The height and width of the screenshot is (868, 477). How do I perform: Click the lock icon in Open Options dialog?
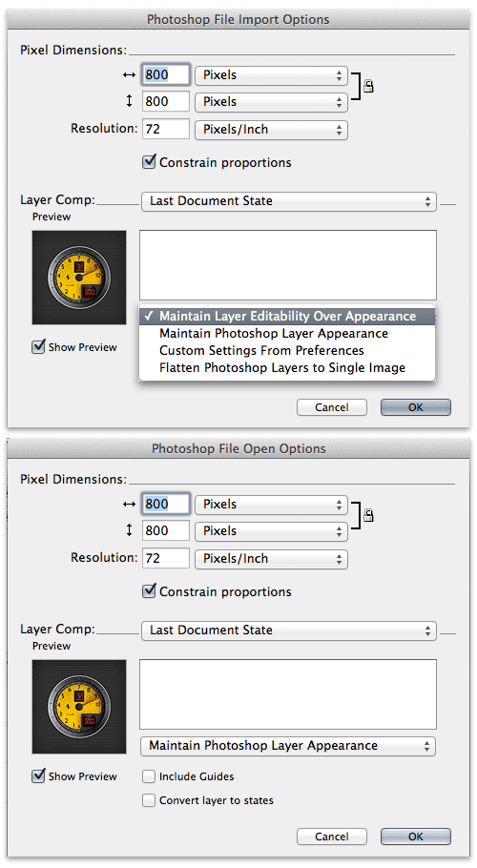click(368, 515)
